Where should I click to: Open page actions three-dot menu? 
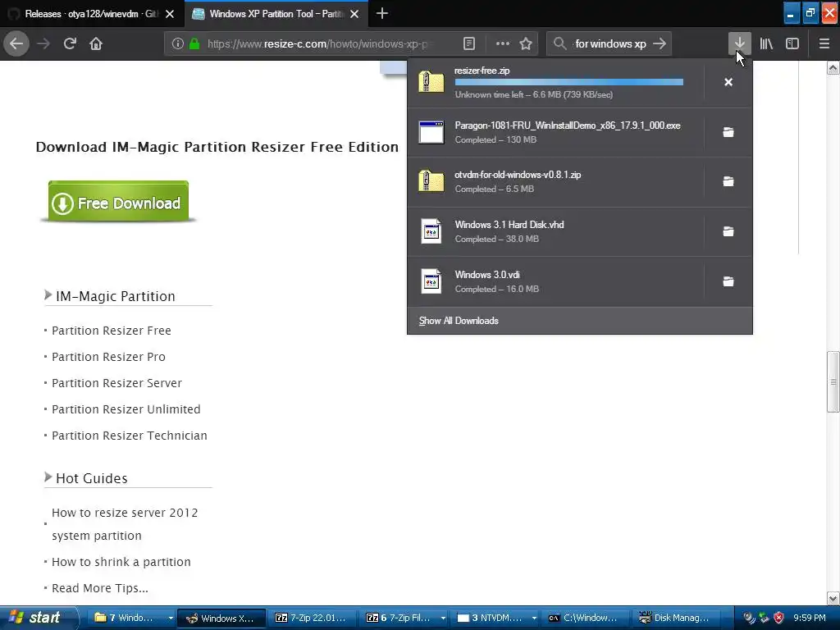pyautogui.click(x=503, y=43)
